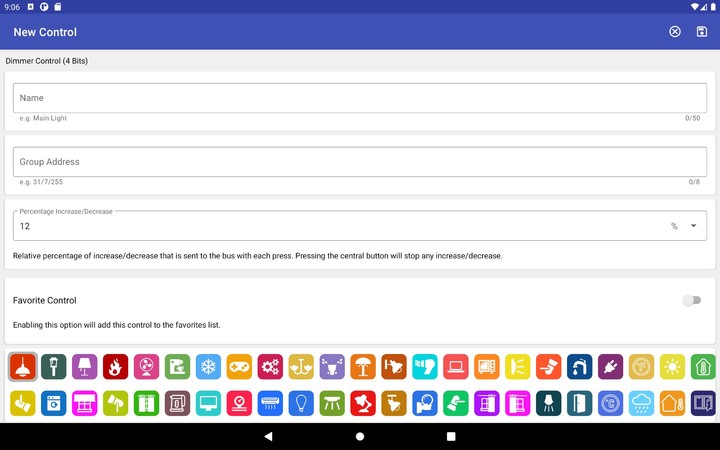Screen dimensions: 720x450
Task: Save the new control with disk icon
Action: (x=702, y=31)
